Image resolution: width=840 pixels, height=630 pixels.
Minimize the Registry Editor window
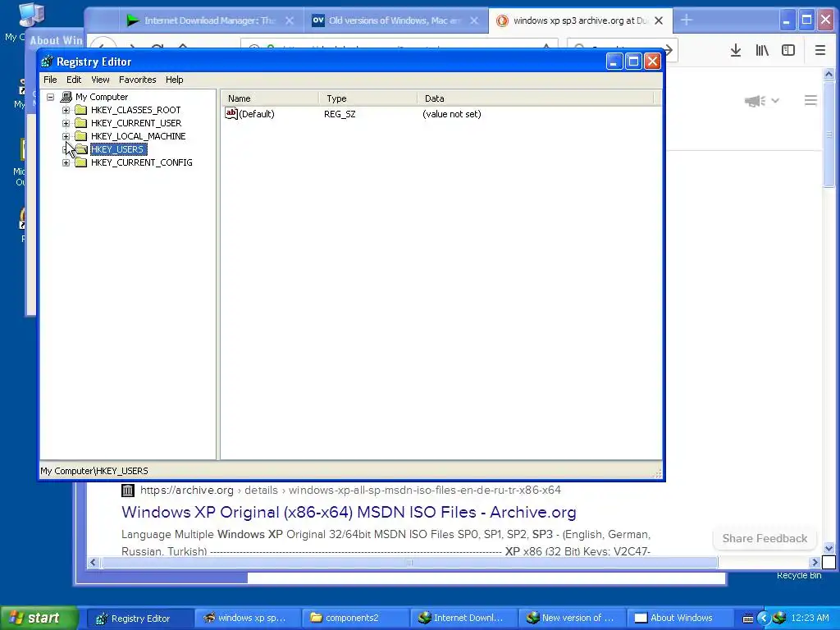coord(614,62)
